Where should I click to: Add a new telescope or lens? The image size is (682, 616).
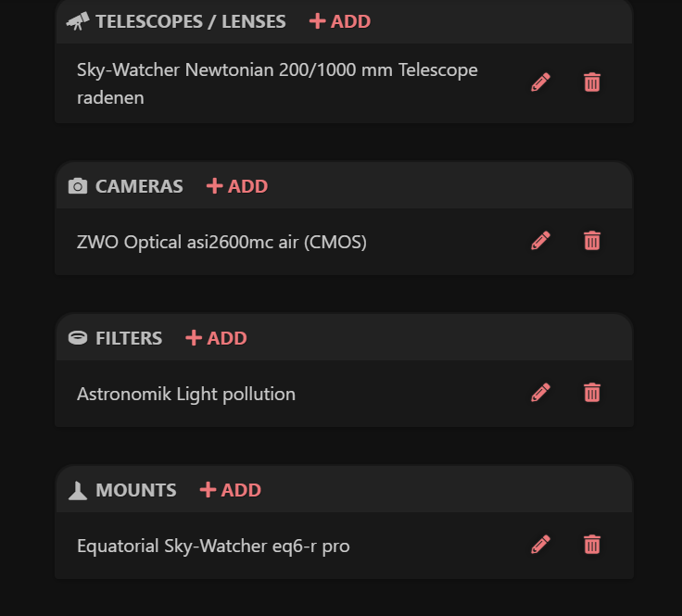pos(339,21)
